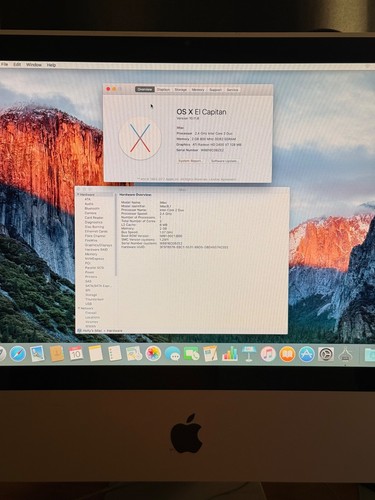Switch to the Service tab

tap(232, 89)
